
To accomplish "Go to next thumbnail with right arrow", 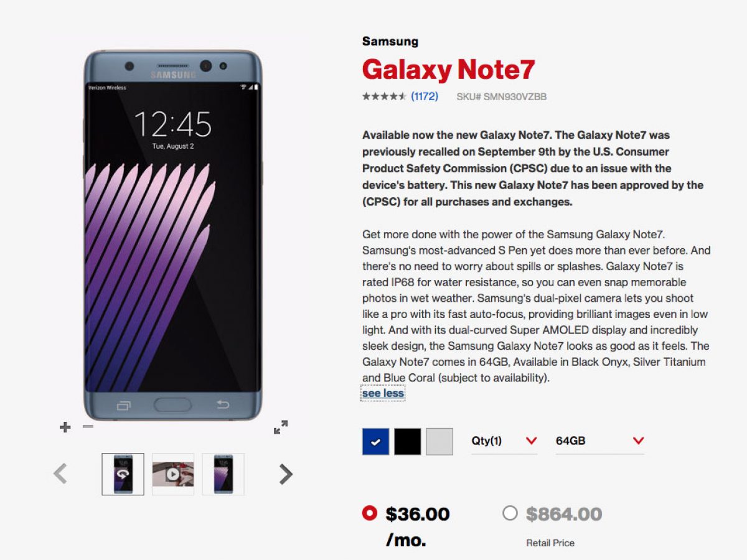I will [x=286, y=474].
